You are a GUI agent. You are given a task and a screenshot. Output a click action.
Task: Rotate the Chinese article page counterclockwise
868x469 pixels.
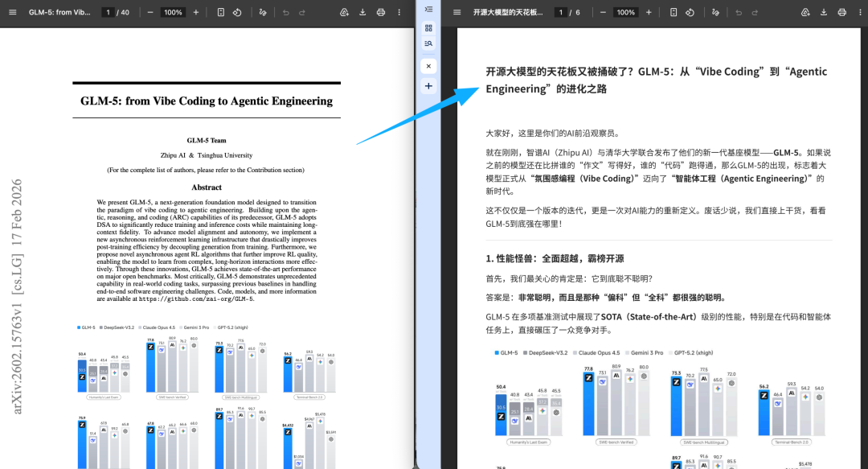point(689,12)
